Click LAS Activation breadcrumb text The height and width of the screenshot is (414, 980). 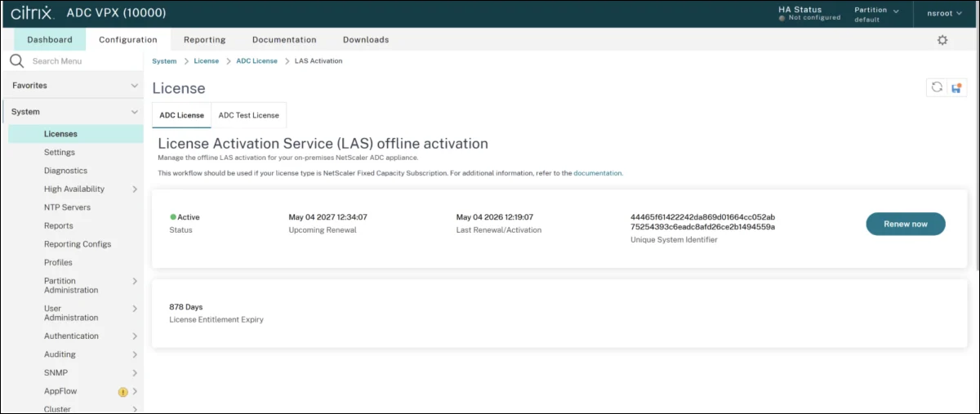coord(318,61)
